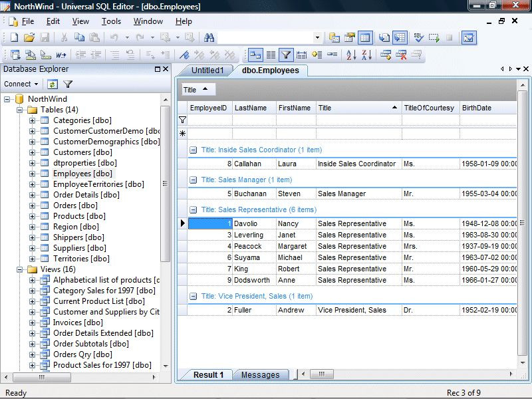This screenshot has height=399, width=532.
Task: Collapse the Vice President, Sales group
Action: pyautogui.click(x=193, y=296)
